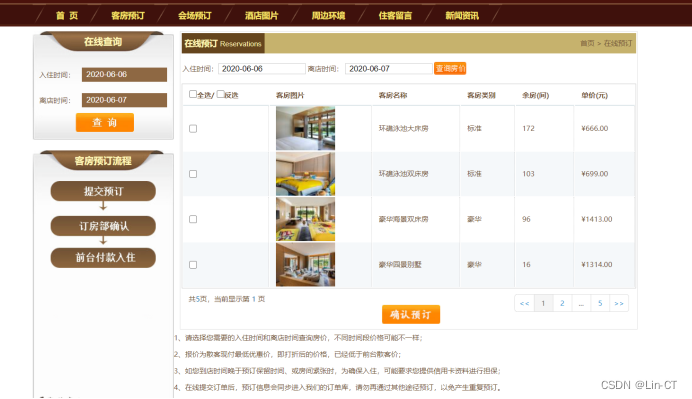Screen dimensions: 692x399
Task: Select the room name 豪华海景双床房
Action: [403, 219]
